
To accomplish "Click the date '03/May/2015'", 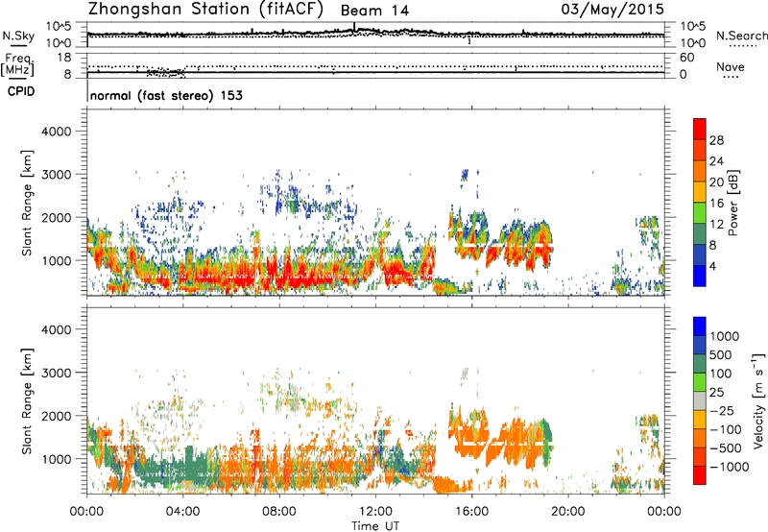I will pos(612,9).
